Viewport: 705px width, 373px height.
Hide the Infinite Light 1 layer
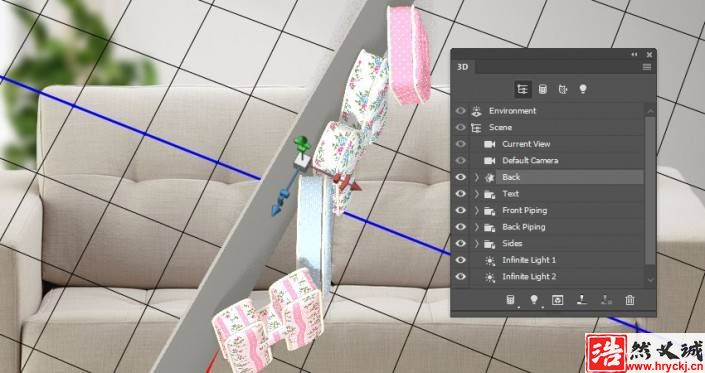pos(460,260)
